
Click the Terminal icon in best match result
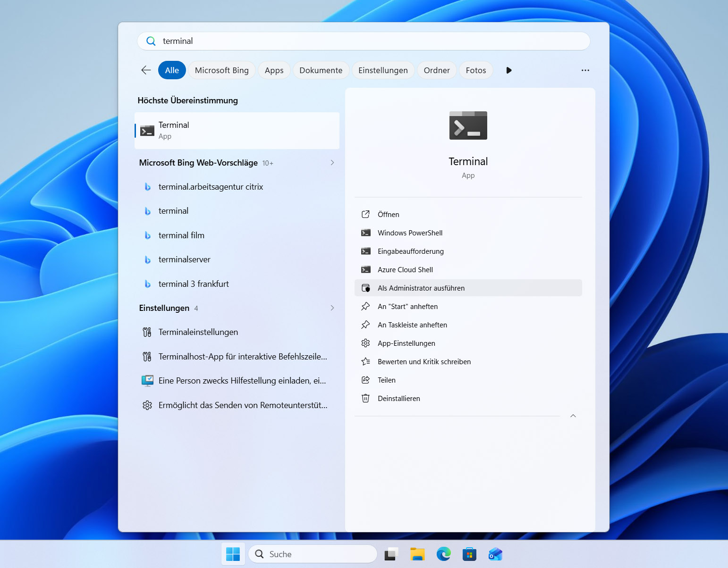[x=147, y=131]
